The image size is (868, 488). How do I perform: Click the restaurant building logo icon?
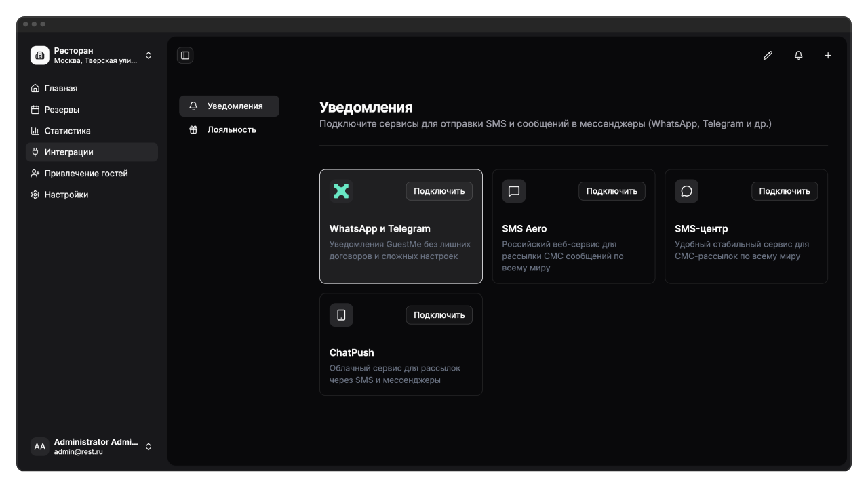40,56
